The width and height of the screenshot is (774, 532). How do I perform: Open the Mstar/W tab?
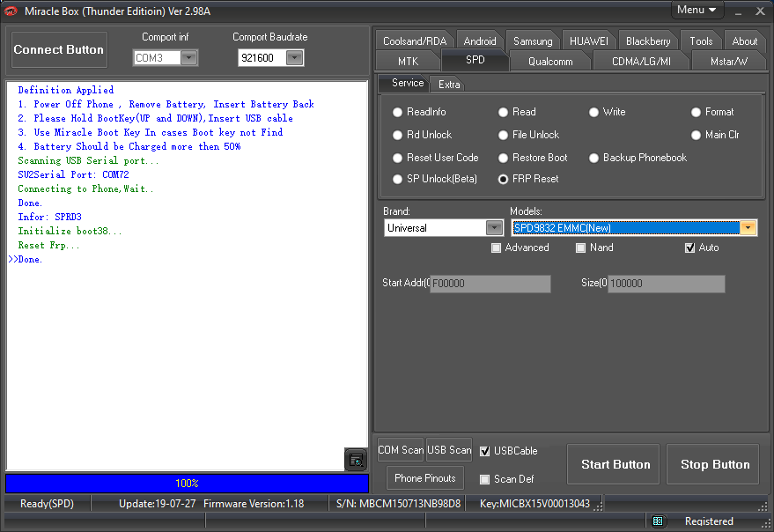click(728, 62)
